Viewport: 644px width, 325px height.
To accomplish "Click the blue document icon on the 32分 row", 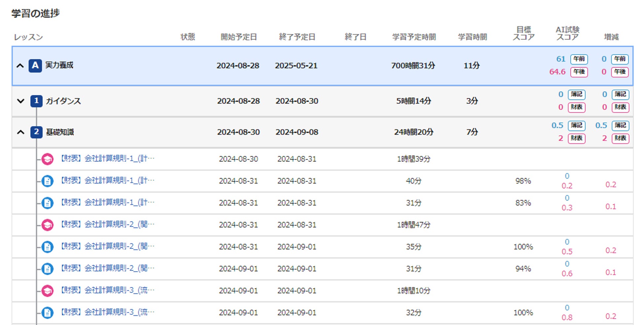I will 48,312.
